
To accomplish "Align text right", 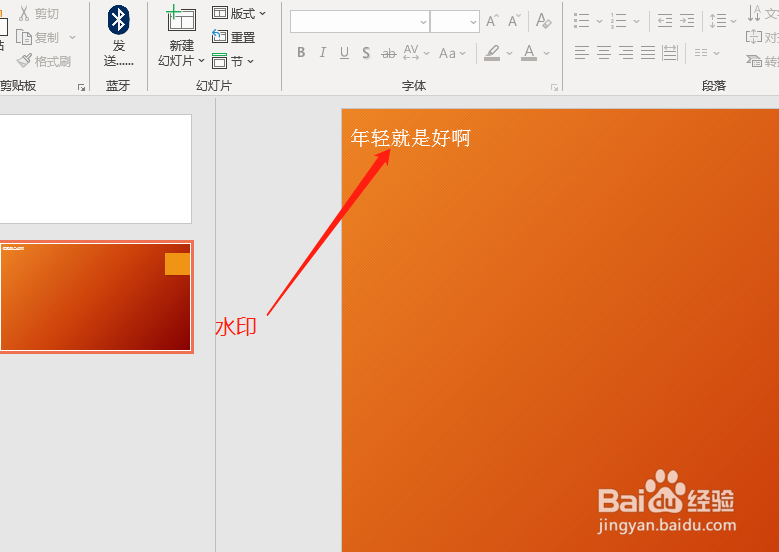I will pos(625,53).
